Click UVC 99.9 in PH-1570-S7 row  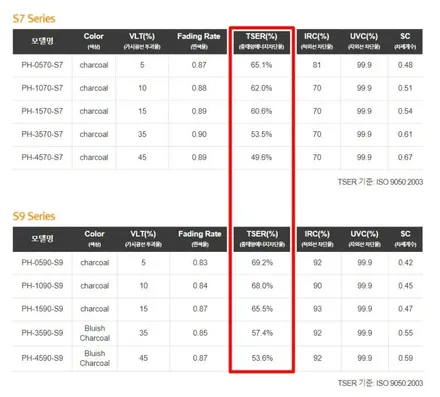(x=364, y=111)
